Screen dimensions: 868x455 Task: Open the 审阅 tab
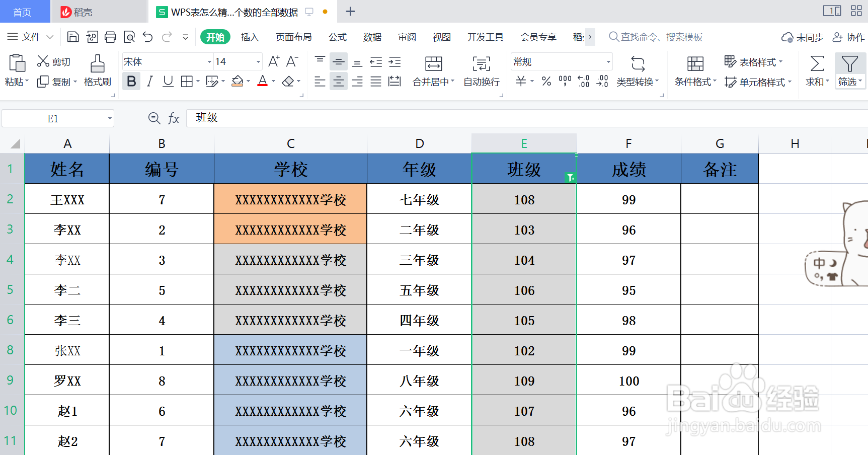tap(407, 37)
